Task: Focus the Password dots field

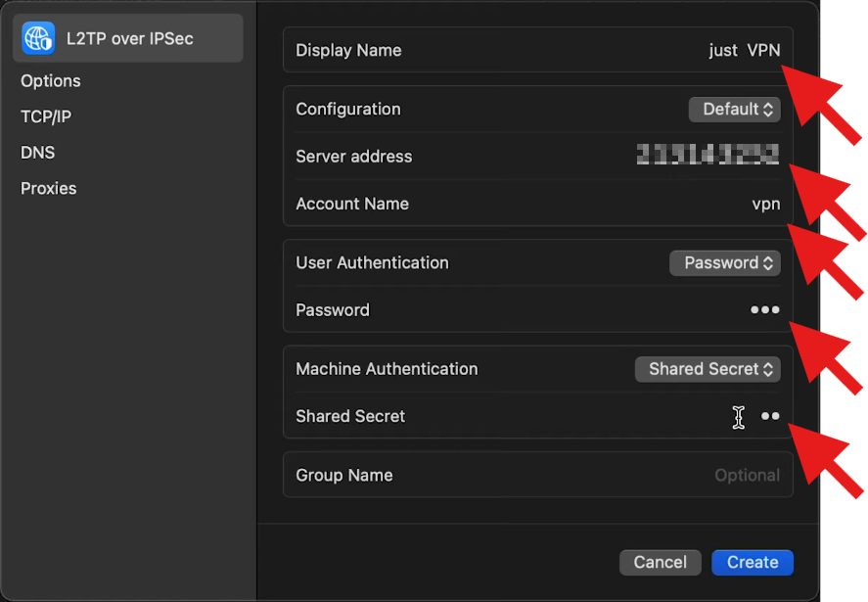Action: pyautogui.click(x=764, y=310)
